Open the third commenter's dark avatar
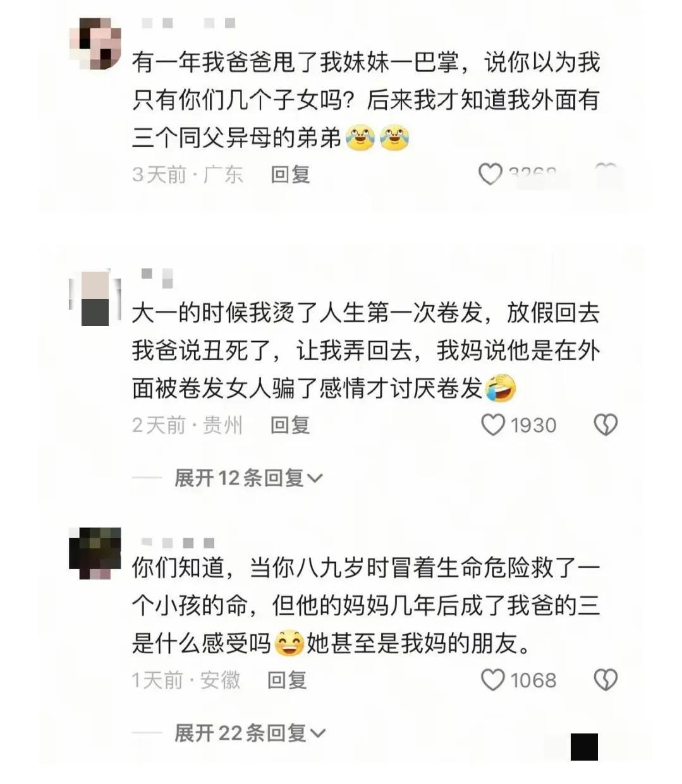 click(95, 553)
